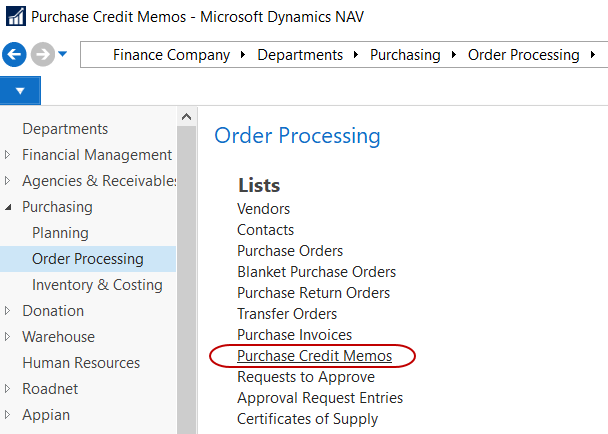Expand the Warehouse tree node
The width and height of the screenshot is (608, 434).
[x=9, y=337]
